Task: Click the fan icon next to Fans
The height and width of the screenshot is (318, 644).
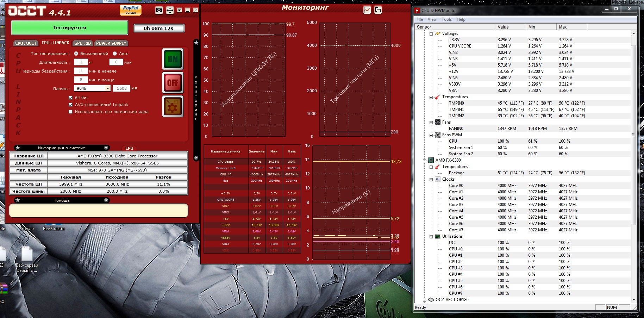Action: [438, 122]
